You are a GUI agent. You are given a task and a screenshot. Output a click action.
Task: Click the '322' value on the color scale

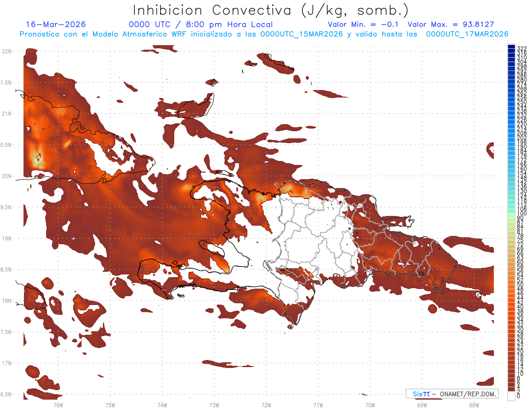point(522,48)
